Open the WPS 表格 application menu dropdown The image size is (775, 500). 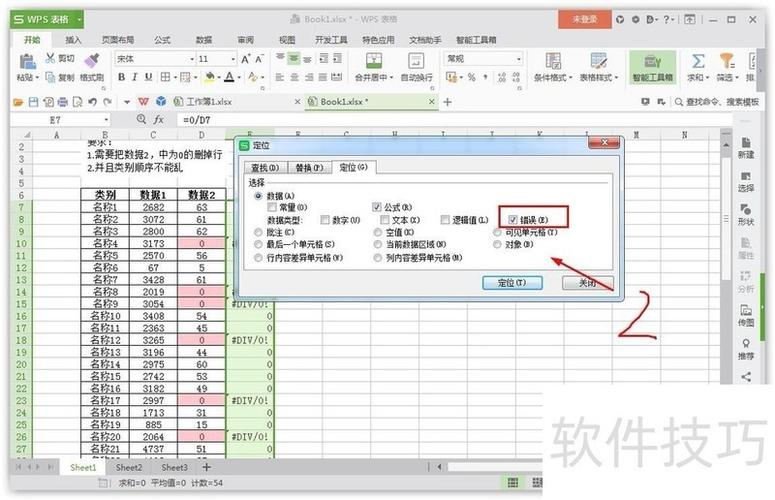[x=79, y=20]
